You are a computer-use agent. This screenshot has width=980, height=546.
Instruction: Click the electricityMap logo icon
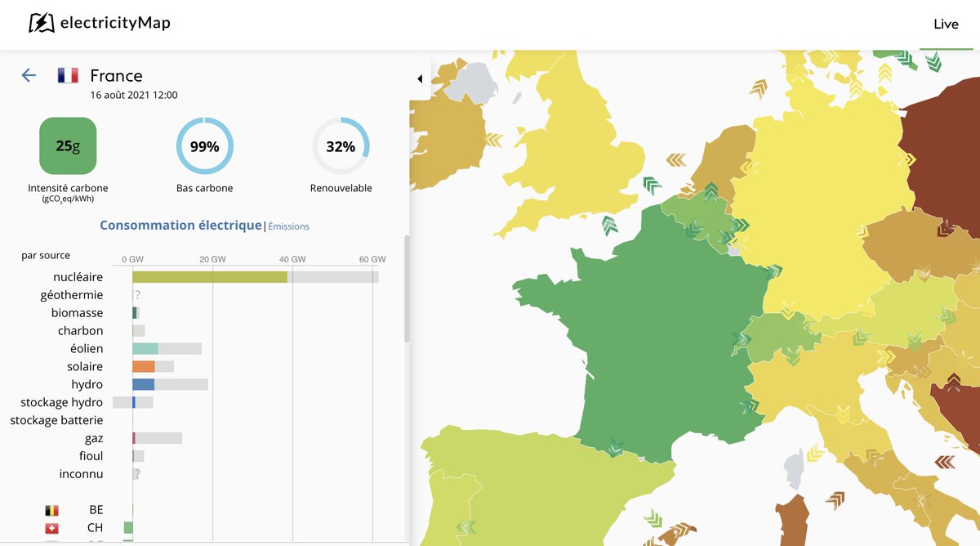click(41, 23)
